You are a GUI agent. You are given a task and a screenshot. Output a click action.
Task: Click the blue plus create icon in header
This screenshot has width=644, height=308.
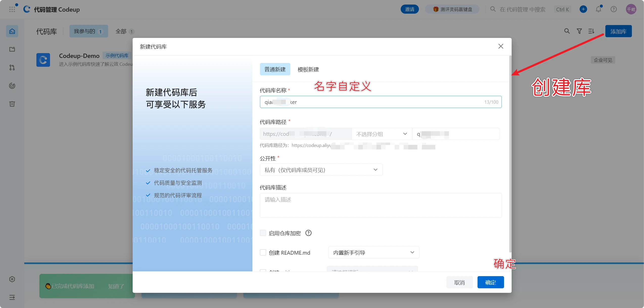[583, 9]
